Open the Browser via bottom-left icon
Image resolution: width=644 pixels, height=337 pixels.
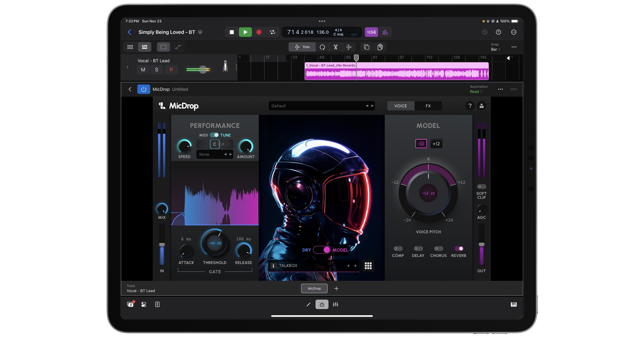pyautogui.click(x=130, y=304)
